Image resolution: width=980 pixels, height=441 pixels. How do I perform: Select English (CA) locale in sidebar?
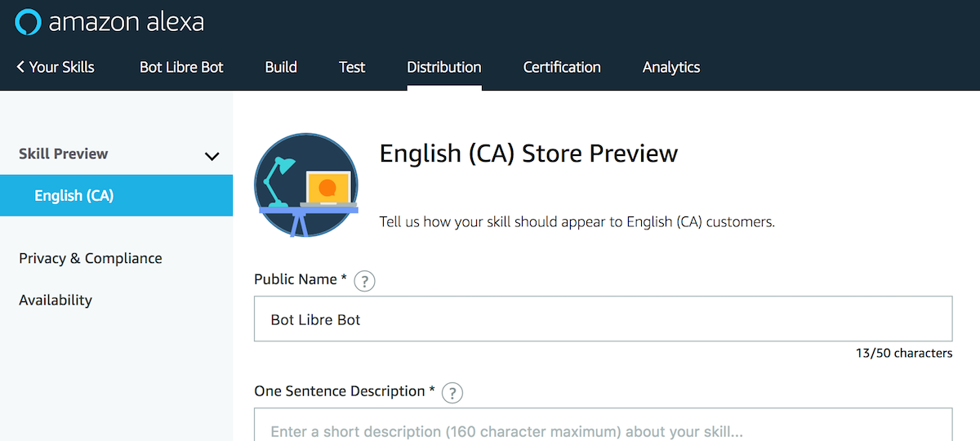116,195
